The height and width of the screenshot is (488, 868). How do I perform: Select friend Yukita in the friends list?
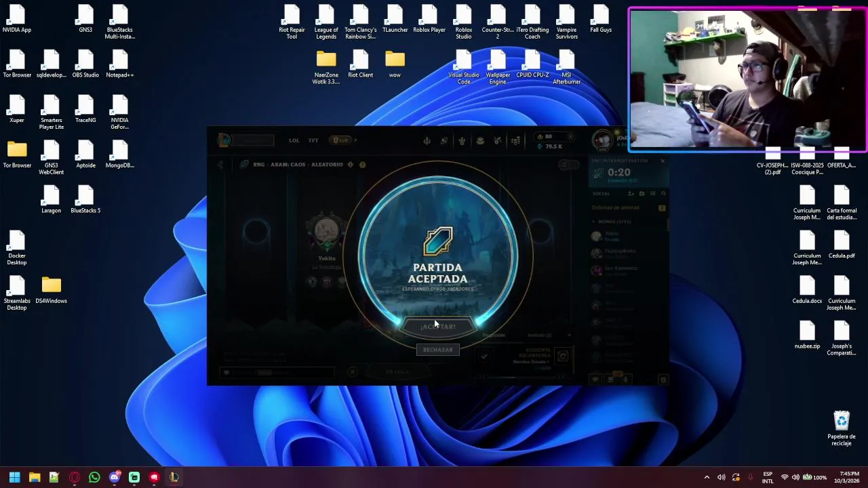click(627, 236)
